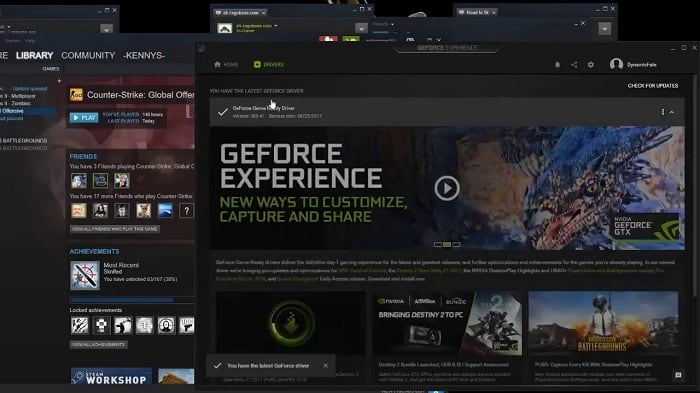The height and width of the screenshot is (393, 700).
Task: Click the GeForce Experience scrollbar
Action: (694, 185)
